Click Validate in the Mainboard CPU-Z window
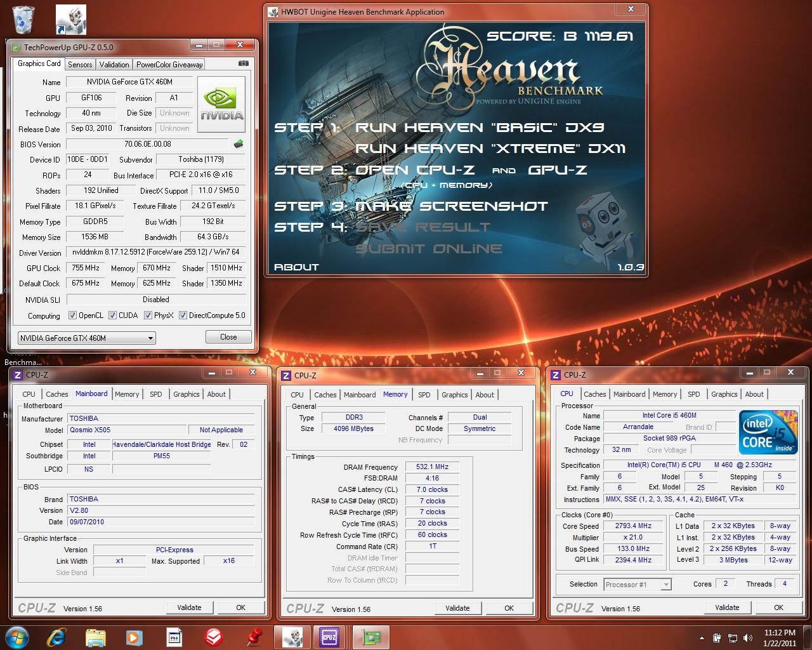This screenshot has width=812, height=650. coord(189,607)
